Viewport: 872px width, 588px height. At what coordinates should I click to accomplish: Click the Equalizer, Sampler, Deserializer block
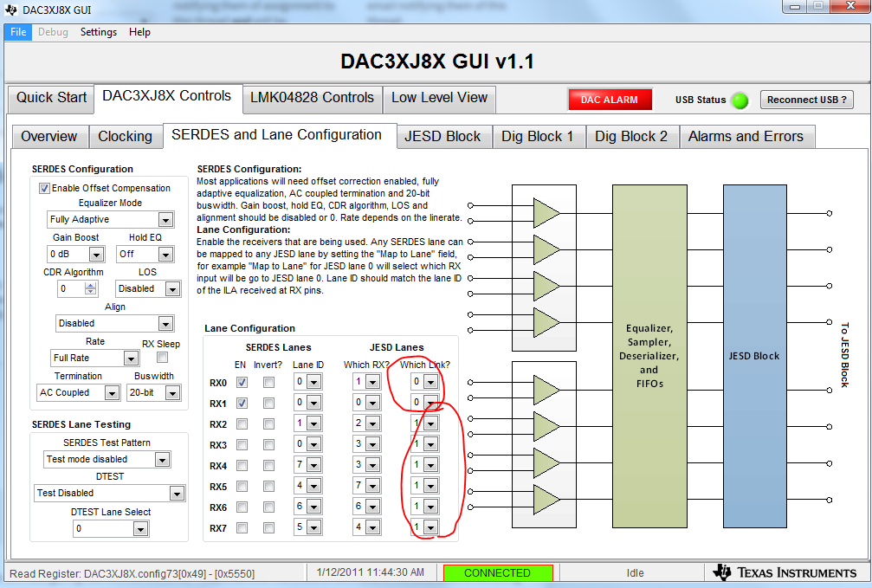pyautogui.click(x=649, y=356)
